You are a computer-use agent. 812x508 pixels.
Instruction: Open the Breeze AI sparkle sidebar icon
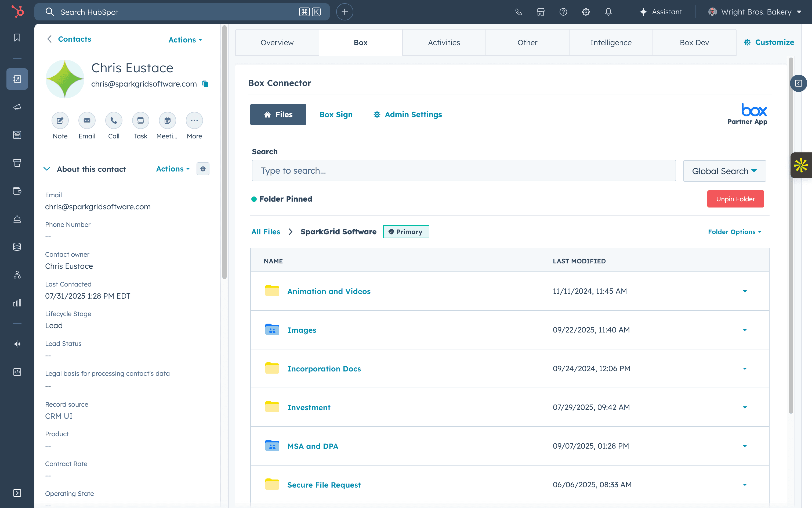pos(17,344)
